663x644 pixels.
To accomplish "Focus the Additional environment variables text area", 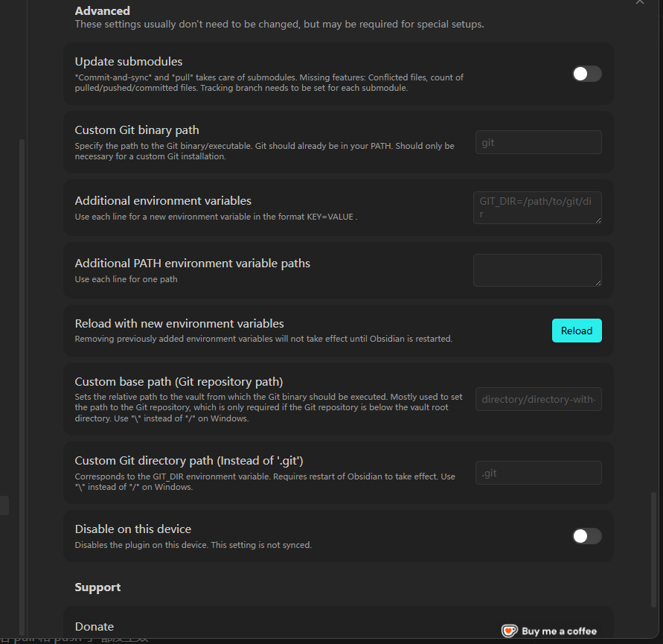I will 537,207.
